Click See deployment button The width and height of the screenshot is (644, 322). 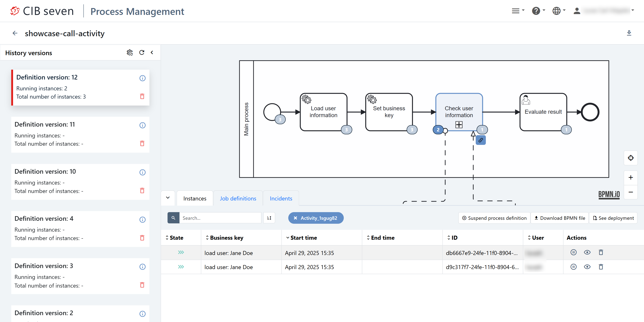(x=613, y=218)
